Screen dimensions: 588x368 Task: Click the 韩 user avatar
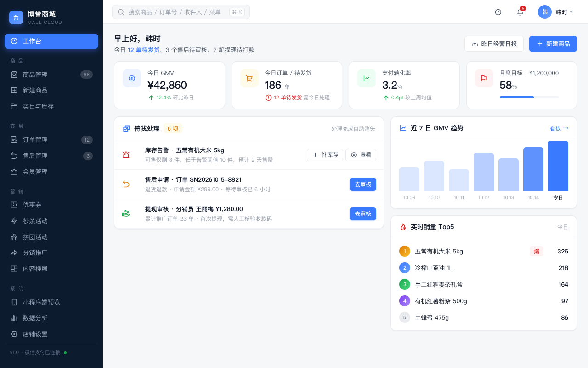click(x=545, y=12)
